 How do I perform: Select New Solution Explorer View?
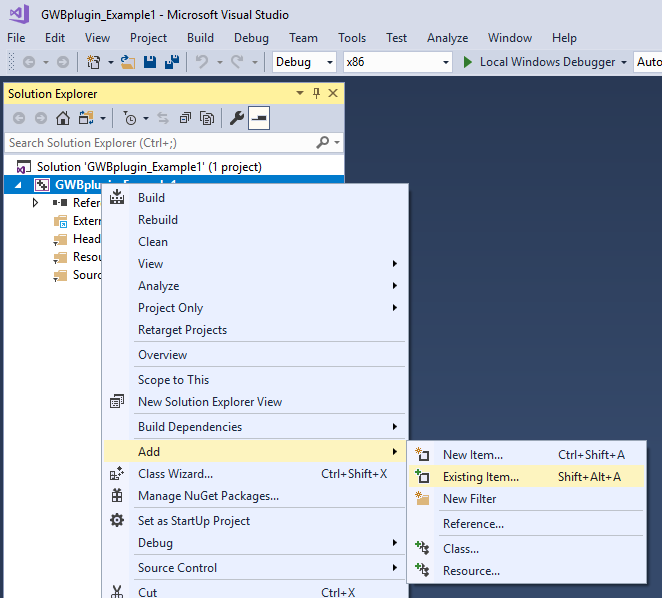(x=255, y=402)
